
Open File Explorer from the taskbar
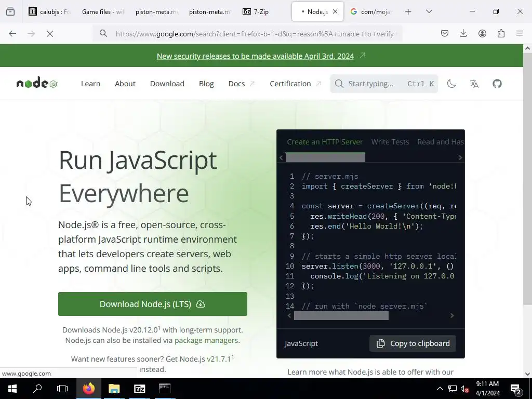tap(114, 389)
